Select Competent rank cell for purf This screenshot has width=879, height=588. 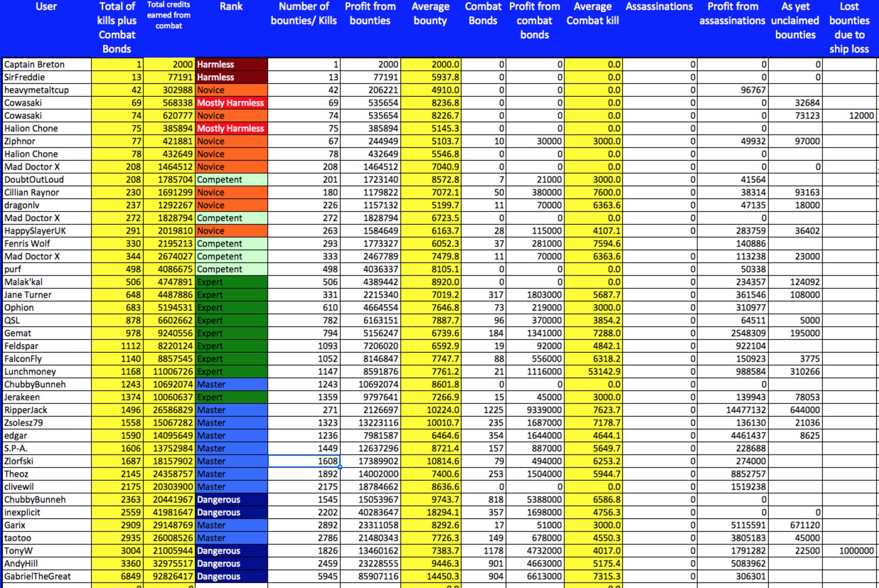231,269
